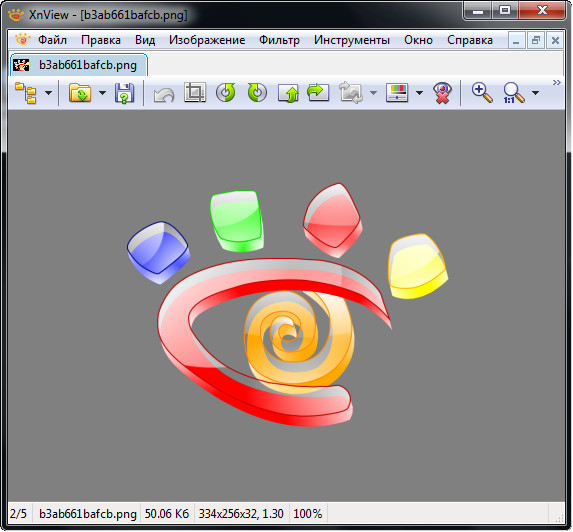Show more toolbar items chevron
573x532 pixels.
[x=557, y=83]
